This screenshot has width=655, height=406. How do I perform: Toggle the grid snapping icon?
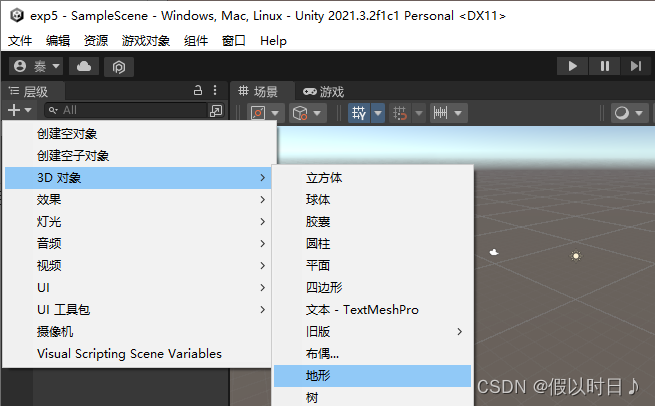400,113
